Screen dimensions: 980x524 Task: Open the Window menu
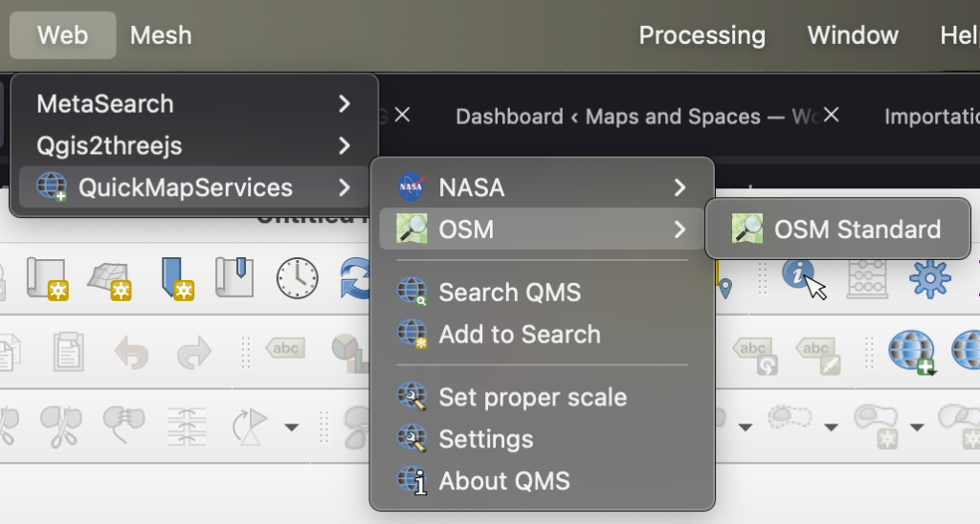[x=853, y=35]
